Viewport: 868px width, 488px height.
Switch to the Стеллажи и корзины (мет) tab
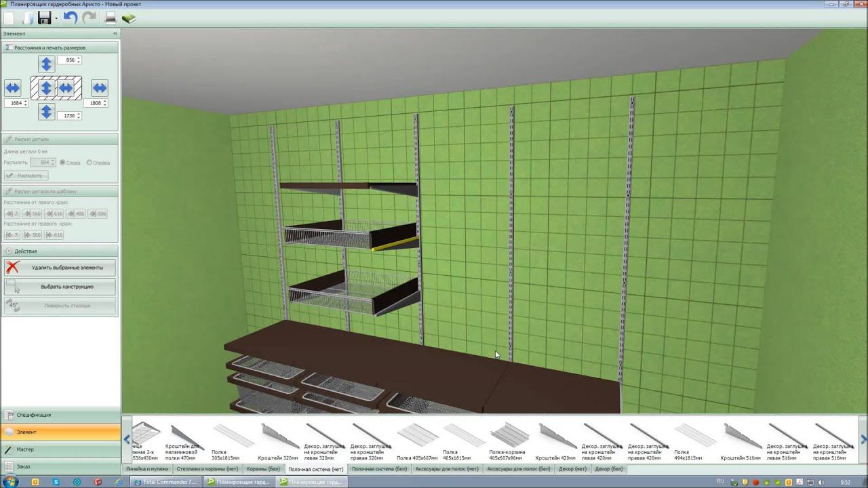pos(207,469)
